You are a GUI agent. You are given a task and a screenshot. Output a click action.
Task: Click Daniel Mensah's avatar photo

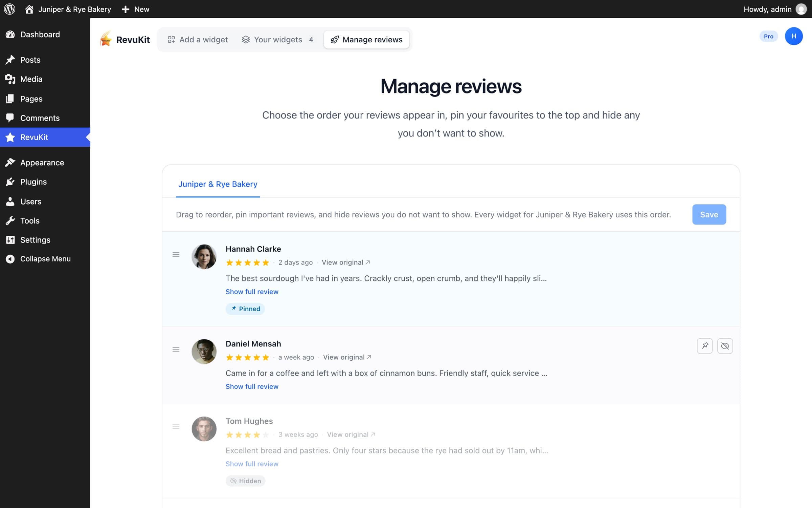[x=204, y=352]
